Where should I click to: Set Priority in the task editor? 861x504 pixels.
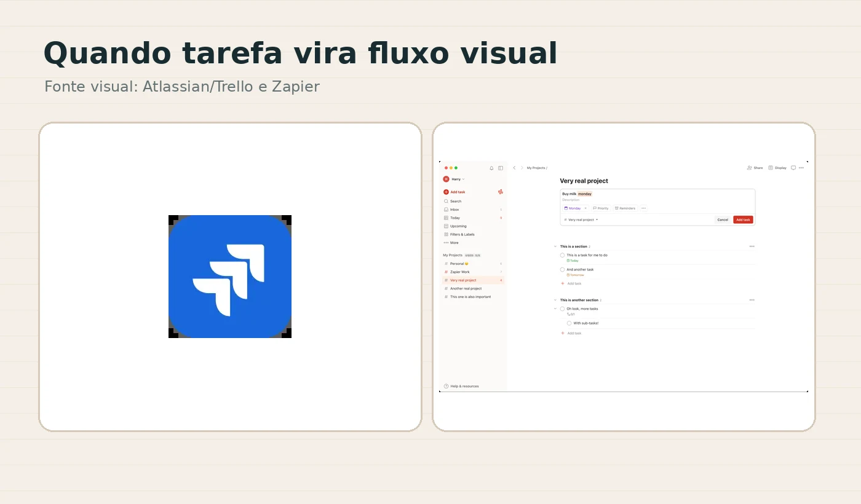601,208
